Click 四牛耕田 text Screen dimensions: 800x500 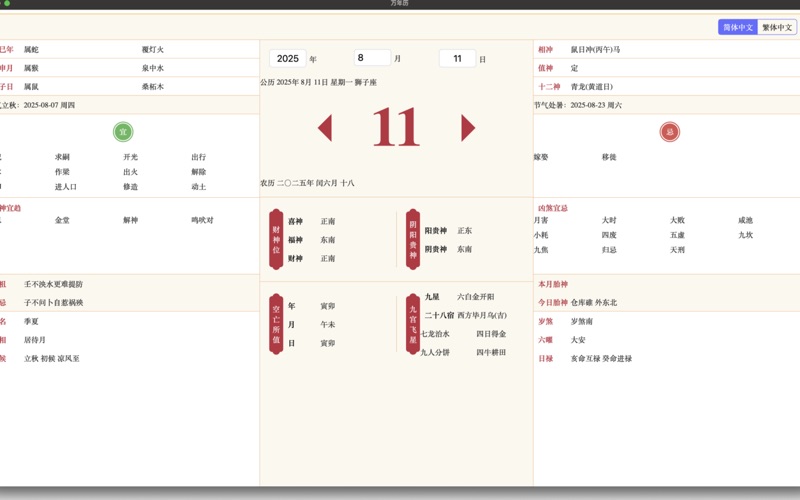[x=491, y=352]
